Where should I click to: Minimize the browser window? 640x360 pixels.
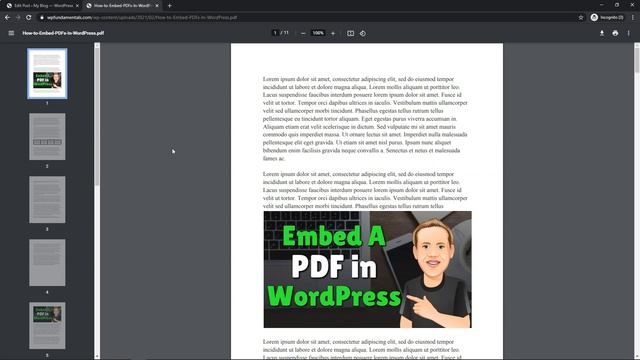[602, 5]
